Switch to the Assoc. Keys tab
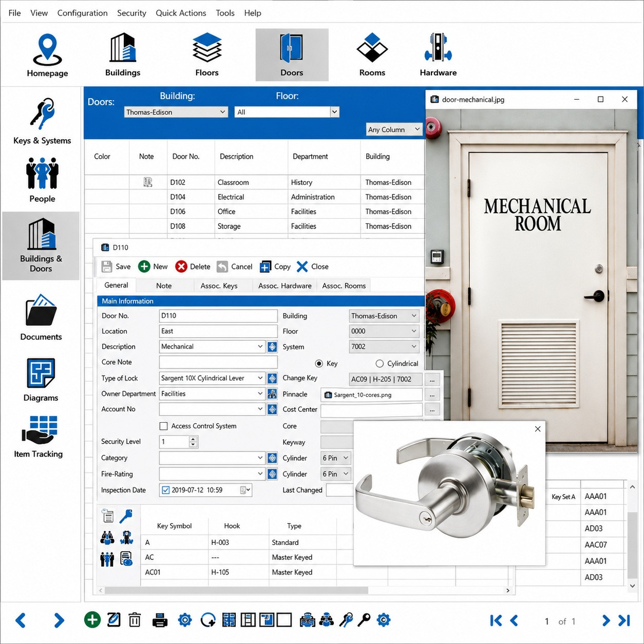The height and width of the screenshot is (644, 644). pos(219,286)
